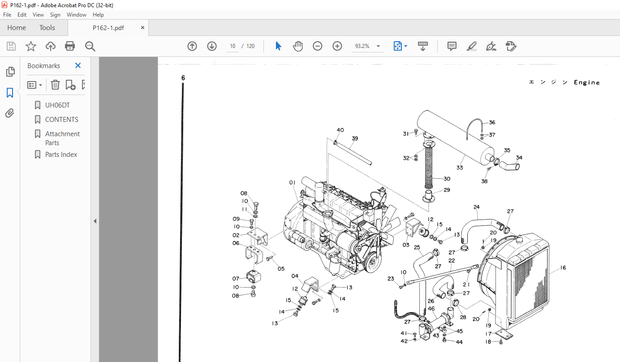
Task: Open the Sign menu
Action: [x=55, y=15]
